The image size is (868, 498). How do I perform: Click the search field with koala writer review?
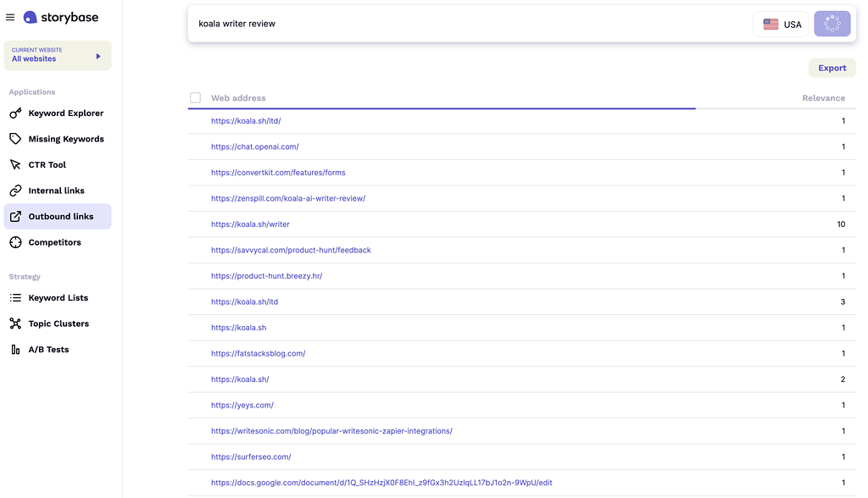[x=470, y=24]
